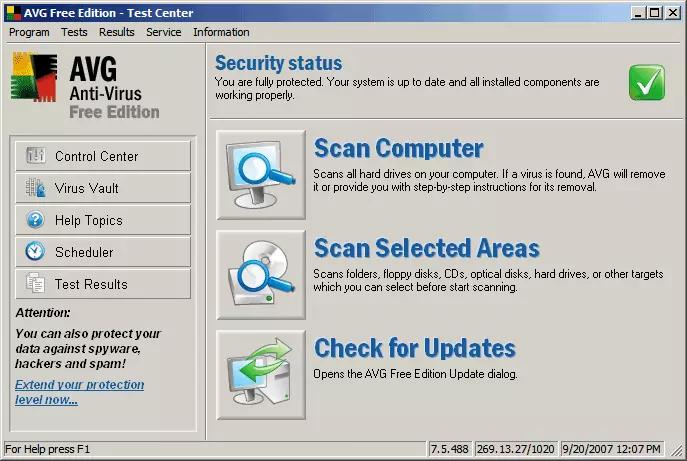Screen dimensions: 687x461
Task: Open the Program menu
Action: 29,32
